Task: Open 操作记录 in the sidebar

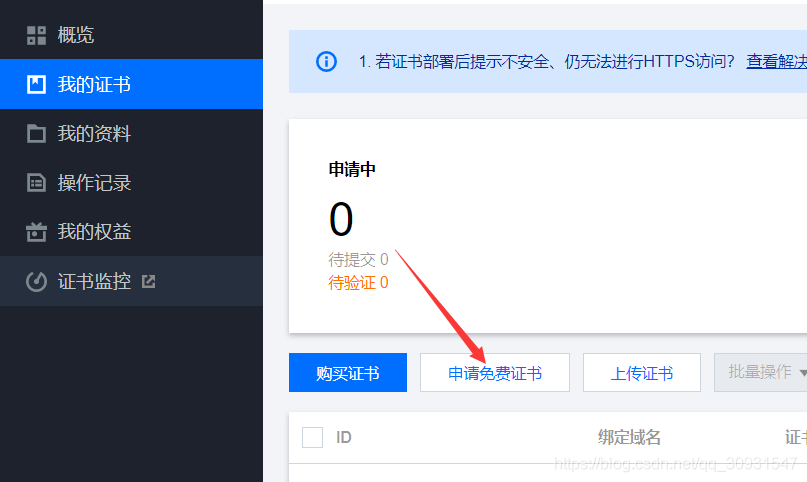Action: [131, 183]
